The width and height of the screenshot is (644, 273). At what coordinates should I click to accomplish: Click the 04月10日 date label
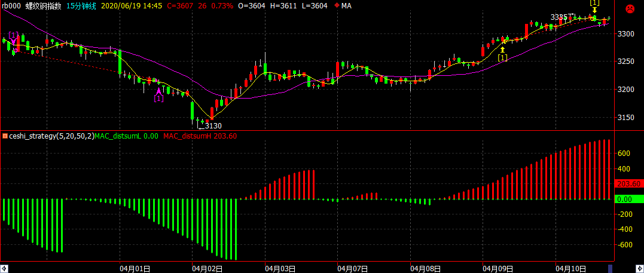(x=570, y=269)
